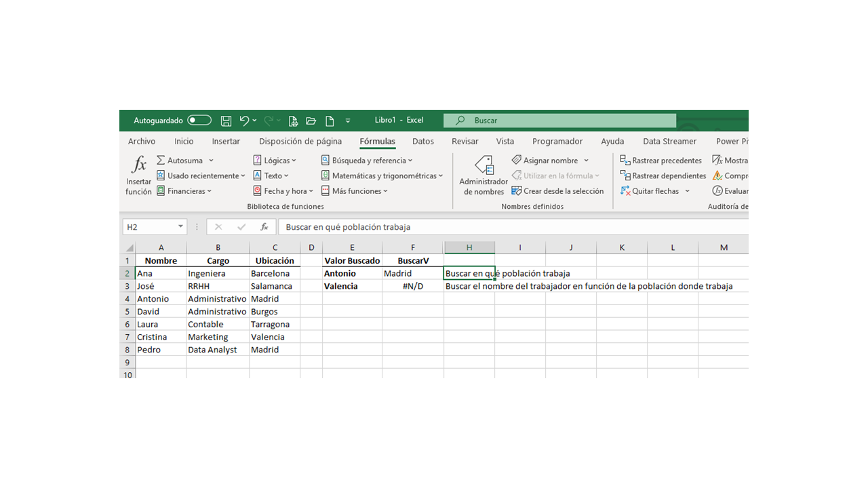Select the bold Valencia lookup cell

(x=352, y=286)
